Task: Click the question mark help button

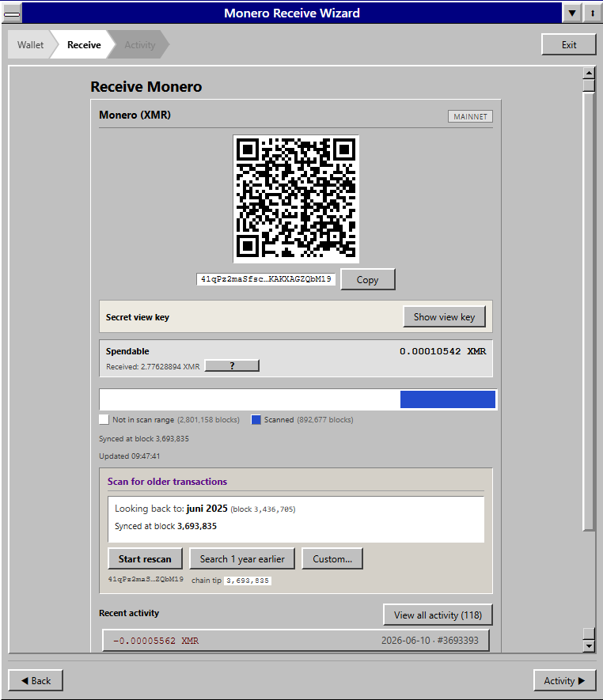Action: tap(232, 365)
